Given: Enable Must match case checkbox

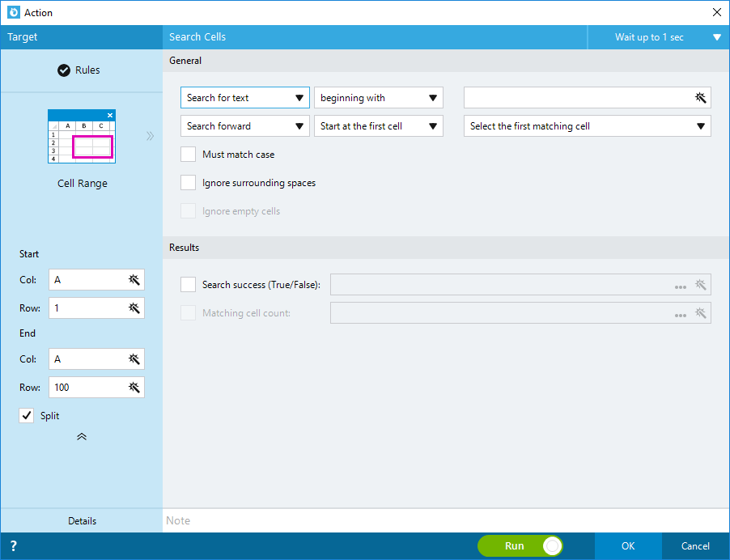Looking at the screenshot, I should [x=188, y=155].
